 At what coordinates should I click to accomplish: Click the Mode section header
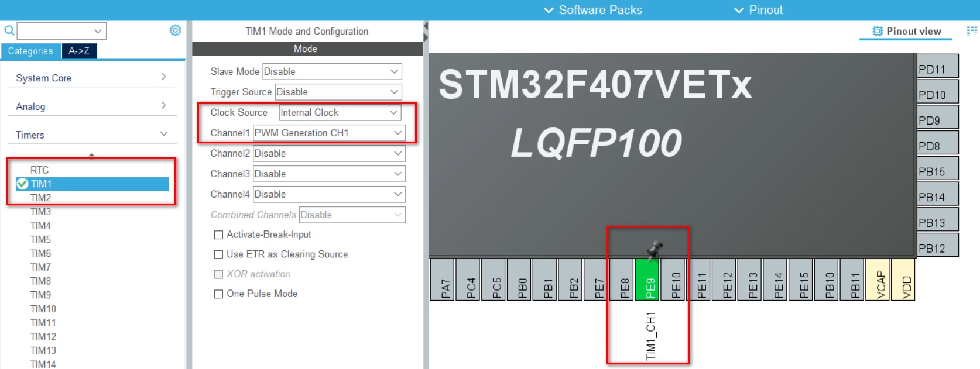pyautogui.click(x=307, y=49)
